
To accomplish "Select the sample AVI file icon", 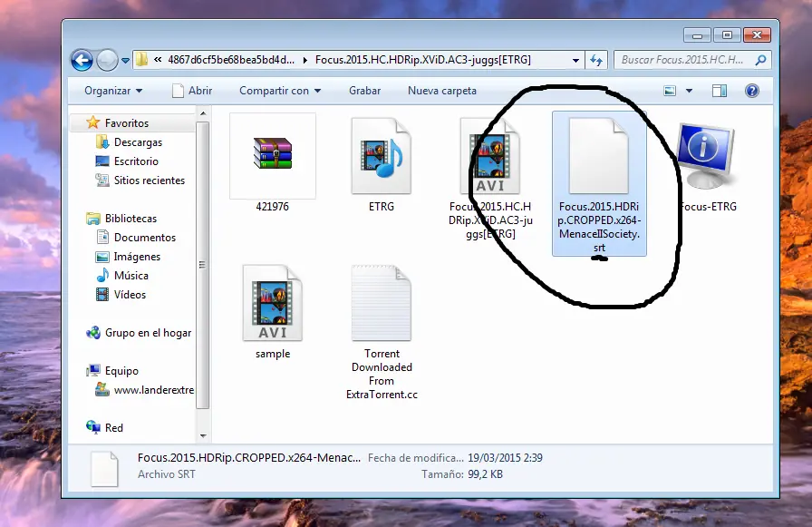I will (273, 303).
